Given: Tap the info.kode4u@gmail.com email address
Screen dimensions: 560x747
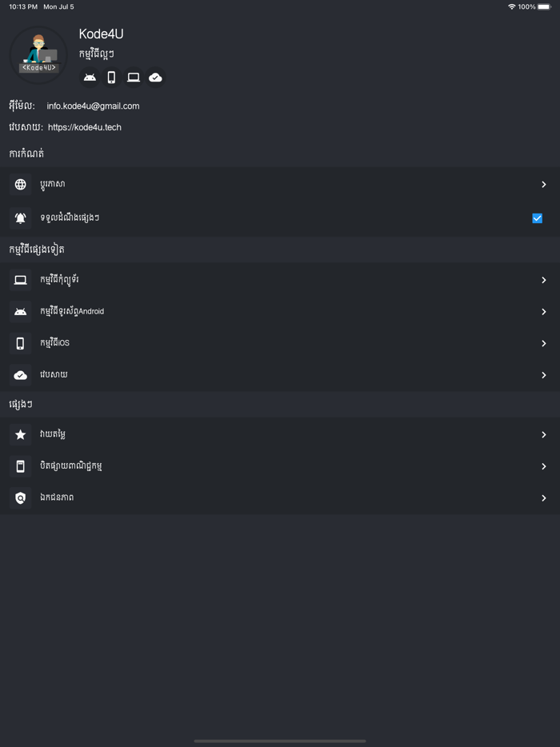Looking at the screenshot, I should pos(93,106).
